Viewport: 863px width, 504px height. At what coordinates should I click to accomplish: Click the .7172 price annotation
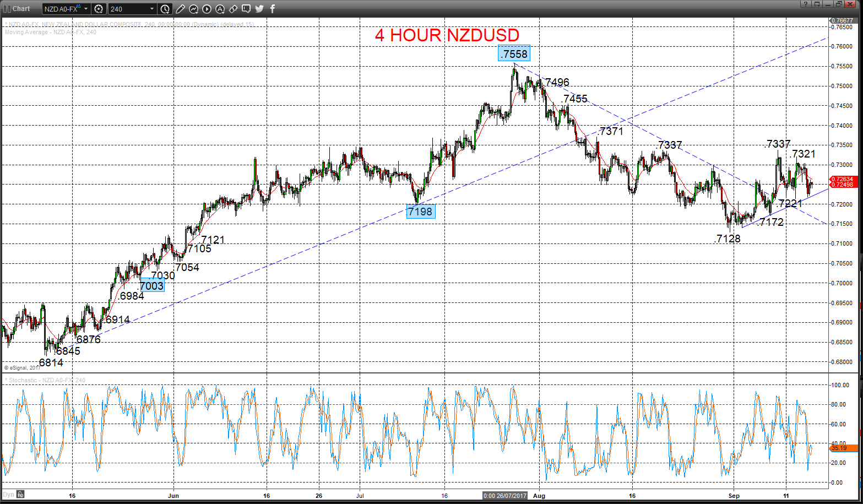770,222
